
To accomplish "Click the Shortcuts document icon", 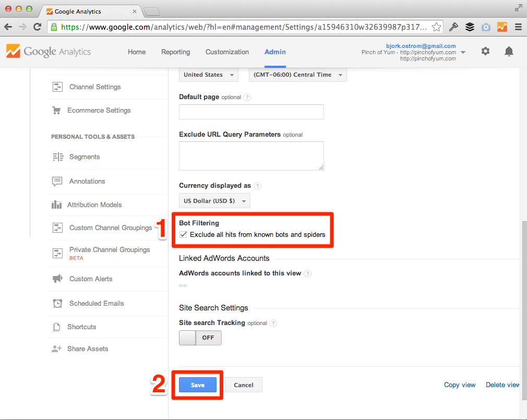I will click(56, 327).
